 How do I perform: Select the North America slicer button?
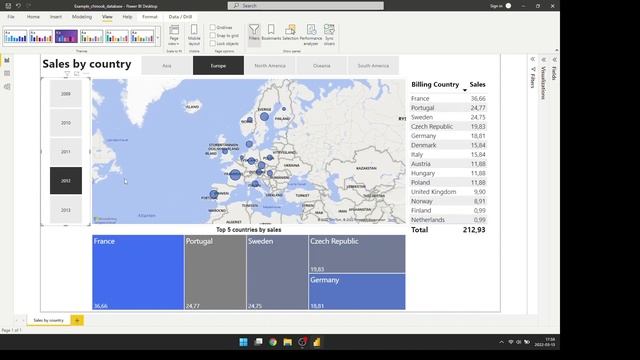click(x=270, y=66)
